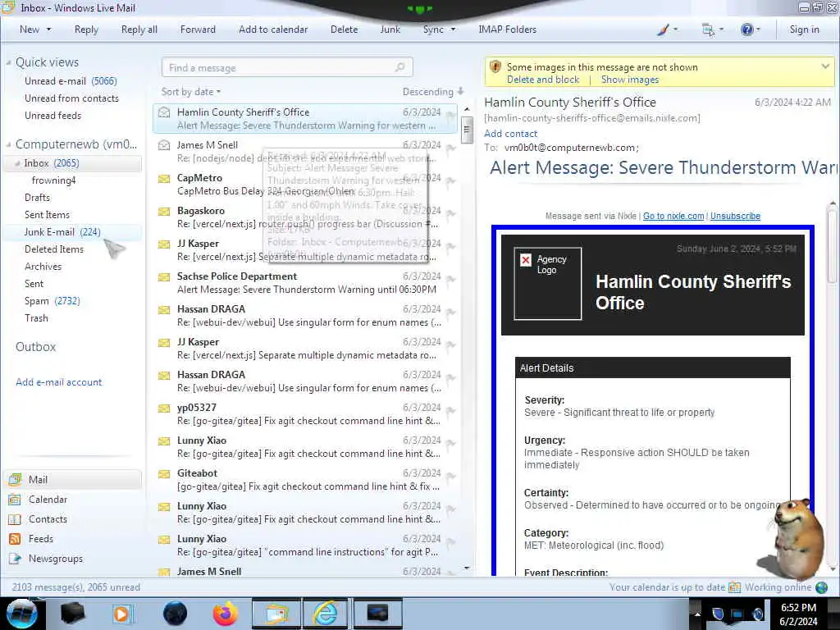The height and width of the screenshot is (630, 840).
Task: Click the search magnifier in Find a message
Action: click(x=399, y=67)
